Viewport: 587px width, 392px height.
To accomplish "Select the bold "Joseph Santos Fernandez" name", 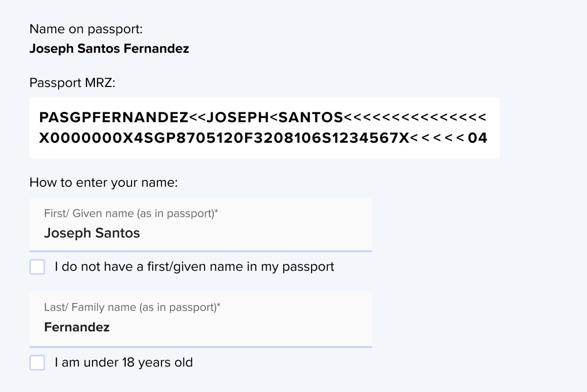I will [109, 49].
